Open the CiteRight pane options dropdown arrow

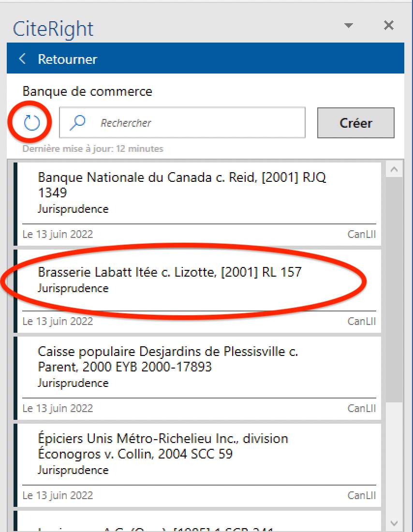(349, 26)
